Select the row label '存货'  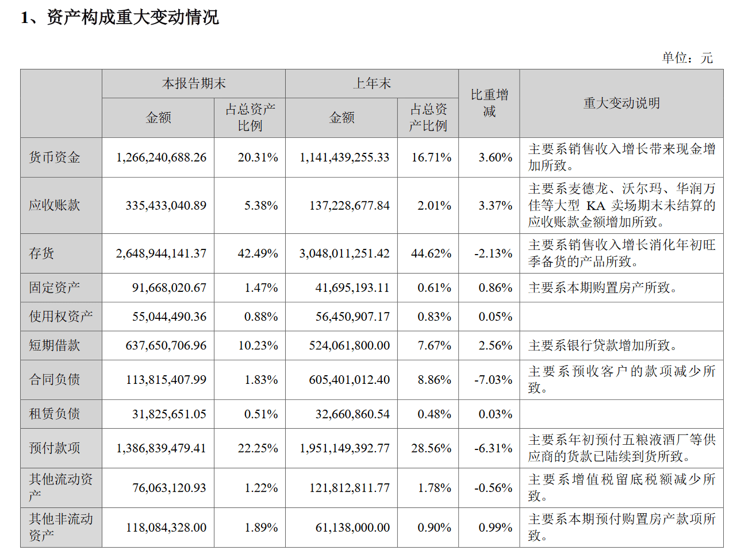(42, 253)
